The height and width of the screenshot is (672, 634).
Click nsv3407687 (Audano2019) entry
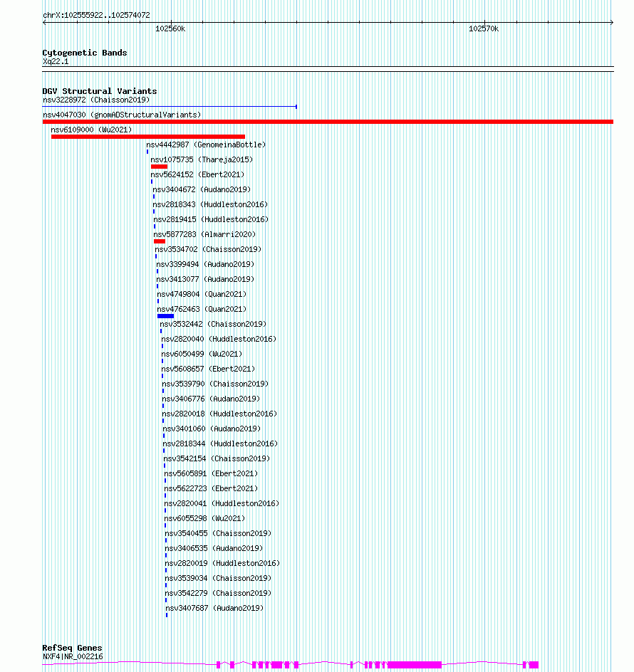pyautogui.click(x=215, y=608)
